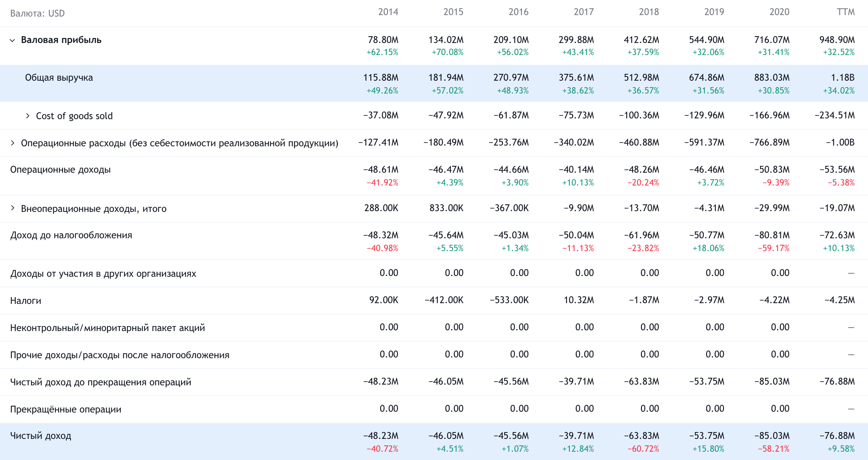Click gross profit value 948.90M
This screenshot has height=460, width=868.
tap(837, 40)
